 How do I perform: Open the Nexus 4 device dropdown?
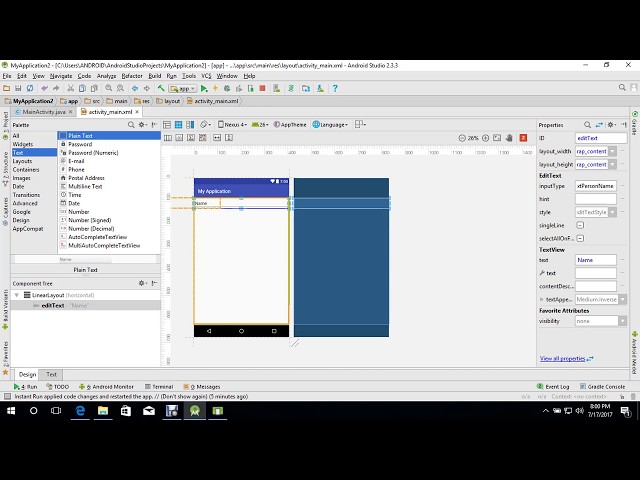click(232, 124)
